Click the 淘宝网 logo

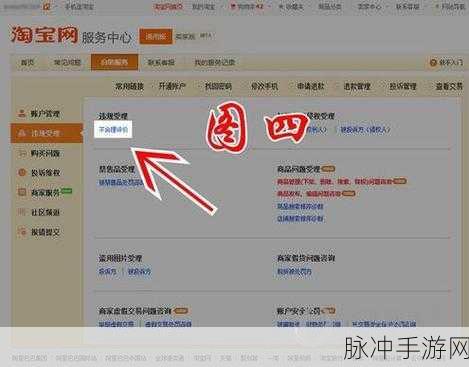pos(44,34)
